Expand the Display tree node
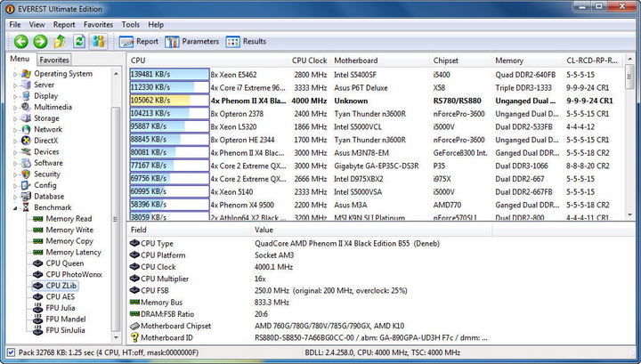Screen dimensions: 641x364 click(x=15, y=96)
